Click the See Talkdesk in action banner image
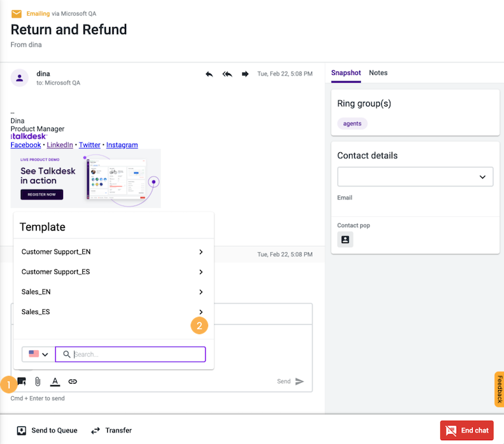 [86, 178]
